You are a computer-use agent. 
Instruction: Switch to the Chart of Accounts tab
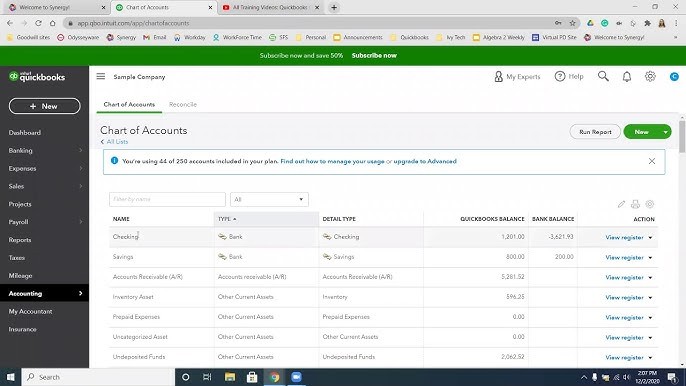coord(129,105)
